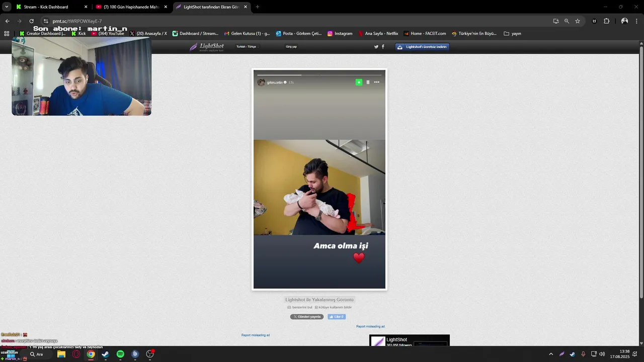Open Steam from taskbar

point(105,354)
